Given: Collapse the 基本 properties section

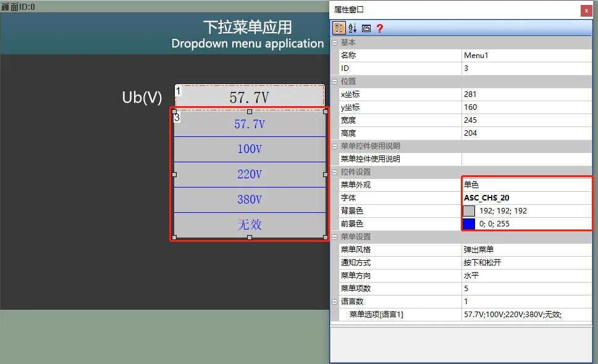Looking at the screenshot, I should tap(333, 42).
